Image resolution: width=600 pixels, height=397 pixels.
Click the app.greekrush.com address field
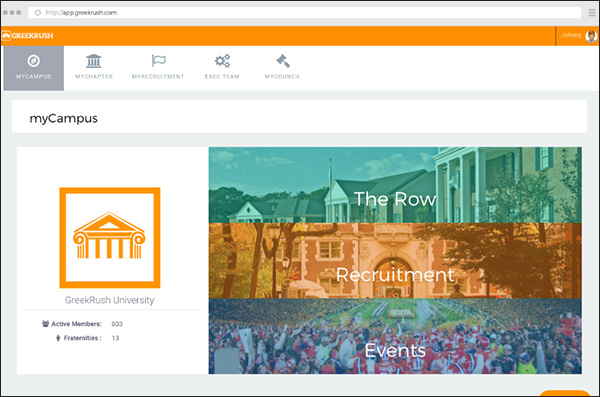[305, 13]
